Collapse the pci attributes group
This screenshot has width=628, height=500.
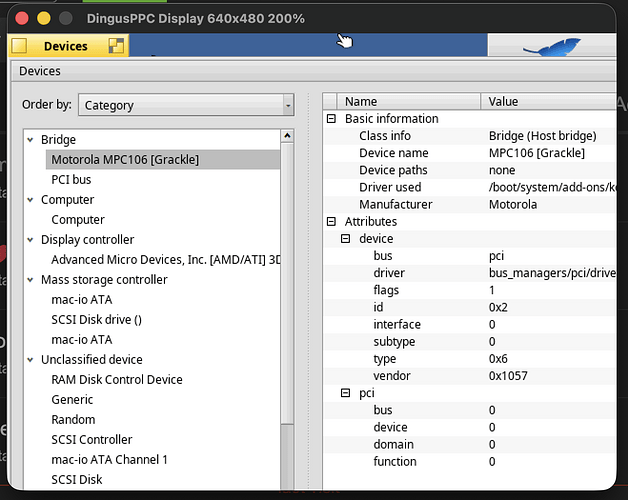(x=345, y=393)
